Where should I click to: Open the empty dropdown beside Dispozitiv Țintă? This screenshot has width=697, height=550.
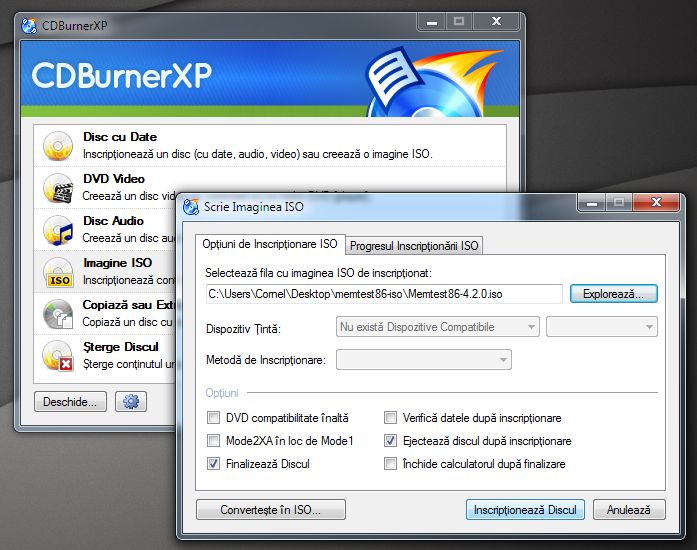[601, 327]
